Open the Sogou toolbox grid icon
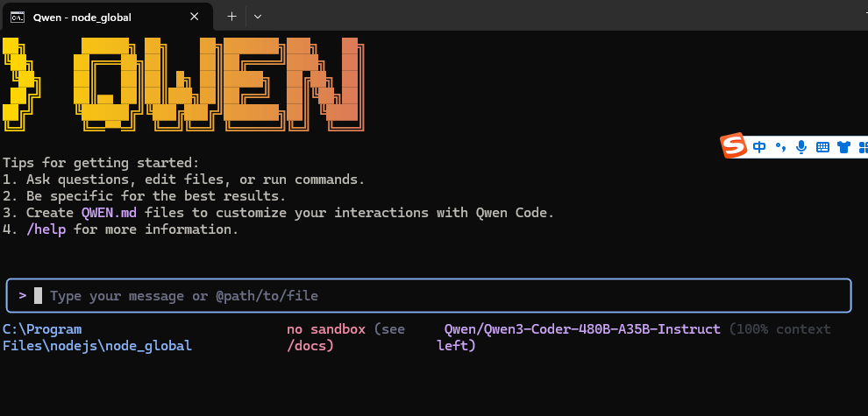Screen dimensions: 868x416 (863, 146)
